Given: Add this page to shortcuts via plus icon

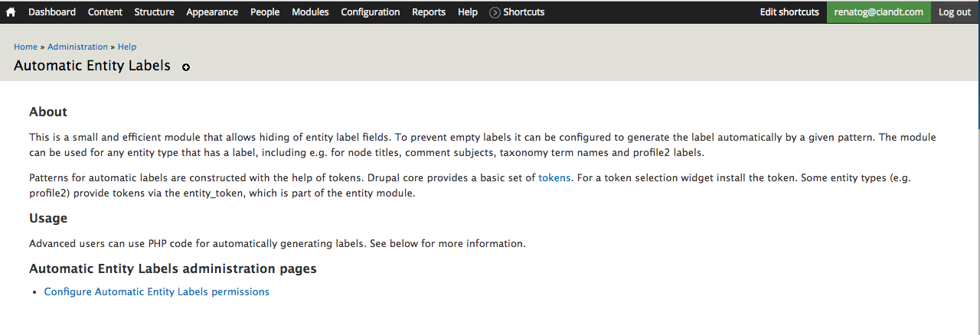Looking at the screenshot, I should click(x=186, y=67).
